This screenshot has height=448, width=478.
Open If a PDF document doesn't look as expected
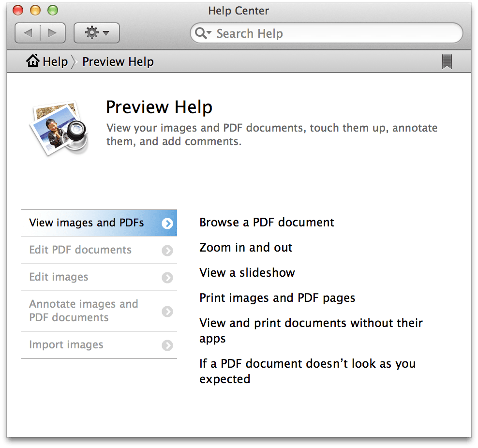point(308,371)
